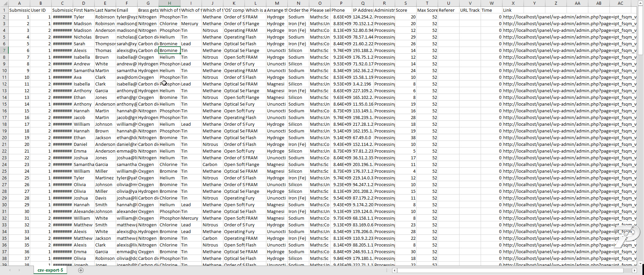Select the "Davis" last name cell
Image resolution: width=644 pixels, height=275 pixels.
105,198
